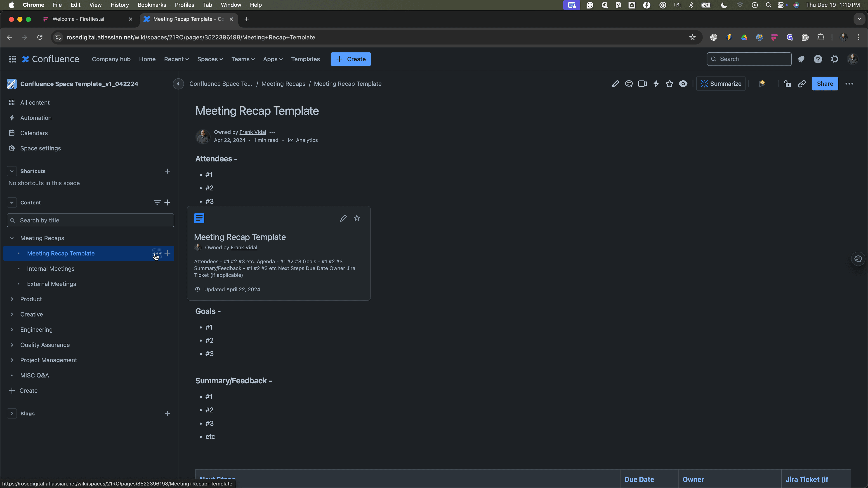Copy link with the chain icon
This screenshot has width=868, height=488.
tap(802, 84)
